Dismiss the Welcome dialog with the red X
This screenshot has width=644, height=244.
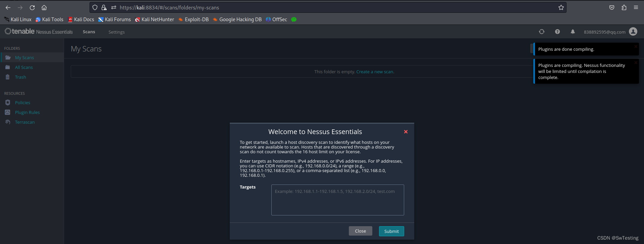[x=406, y=132]
